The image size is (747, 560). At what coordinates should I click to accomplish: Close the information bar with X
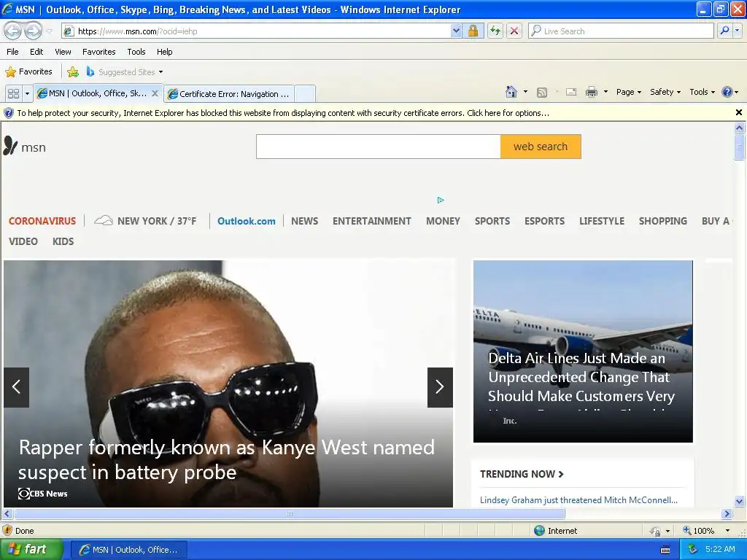click(739, 112)
